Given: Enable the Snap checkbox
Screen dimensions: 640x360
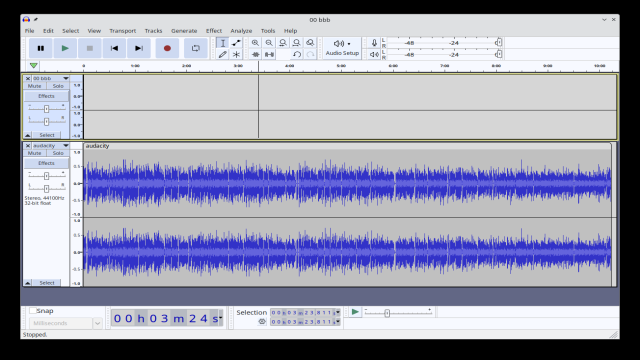Looking at the screenshot, I should [33, 311].
